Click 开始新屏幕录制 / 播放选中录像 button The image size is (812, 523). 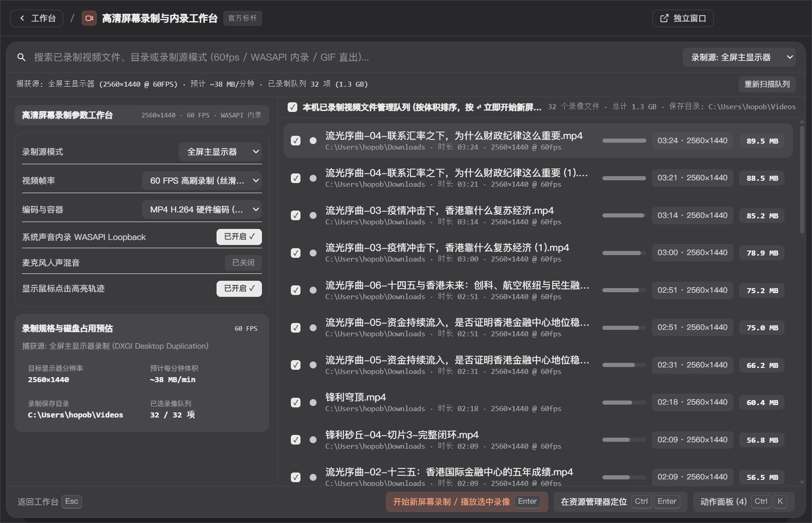coord(467,501)
